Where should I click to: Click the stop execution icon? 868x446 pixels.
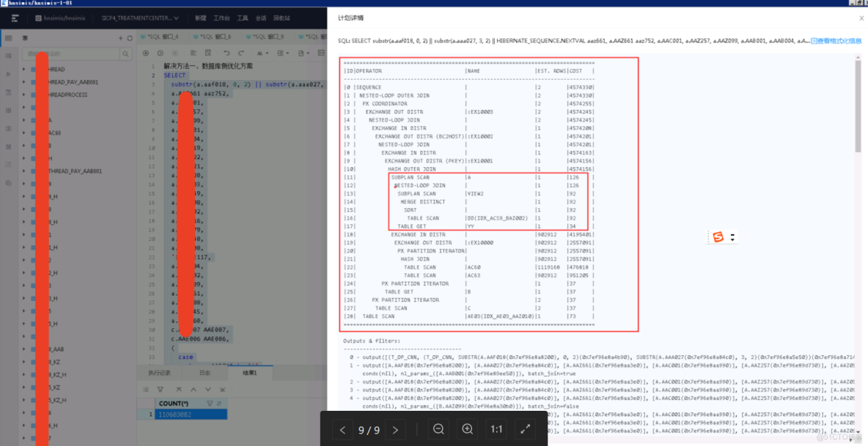(174, 53)
